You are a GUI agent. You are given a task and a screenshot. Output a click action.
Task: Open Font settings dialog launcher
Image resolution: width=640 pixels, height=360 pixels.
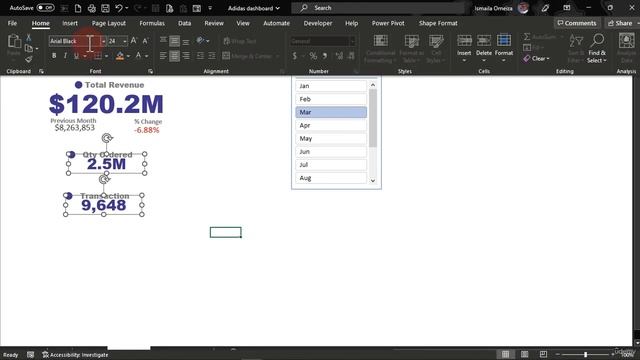[x=151, y=71]
